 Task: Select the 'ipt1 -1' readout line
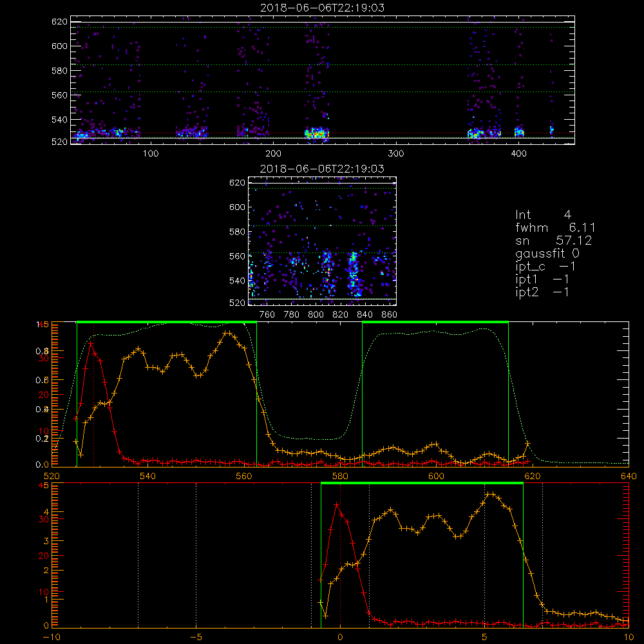pos(542,279)
